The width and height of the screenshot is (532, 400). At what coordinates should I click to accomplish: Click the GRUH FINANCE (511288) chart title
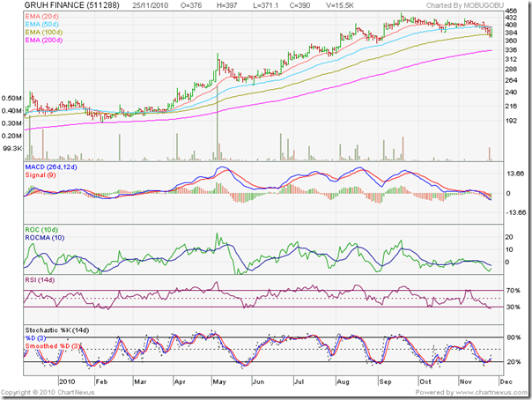[62, 5]
